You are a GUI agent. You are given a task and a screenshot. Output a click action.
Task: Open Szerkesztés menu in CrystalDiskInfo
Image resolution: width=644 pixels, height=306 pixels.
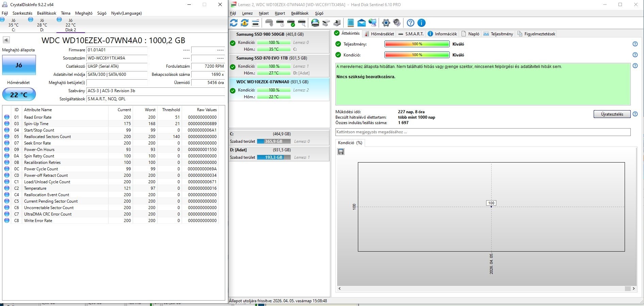click(x=22, y=13)
